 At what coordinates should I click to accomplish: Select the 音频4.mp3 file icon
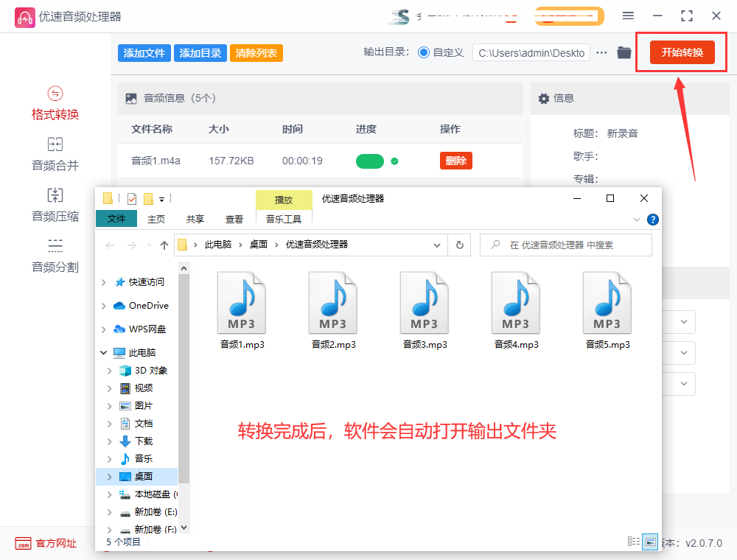(x=516, y=303)
